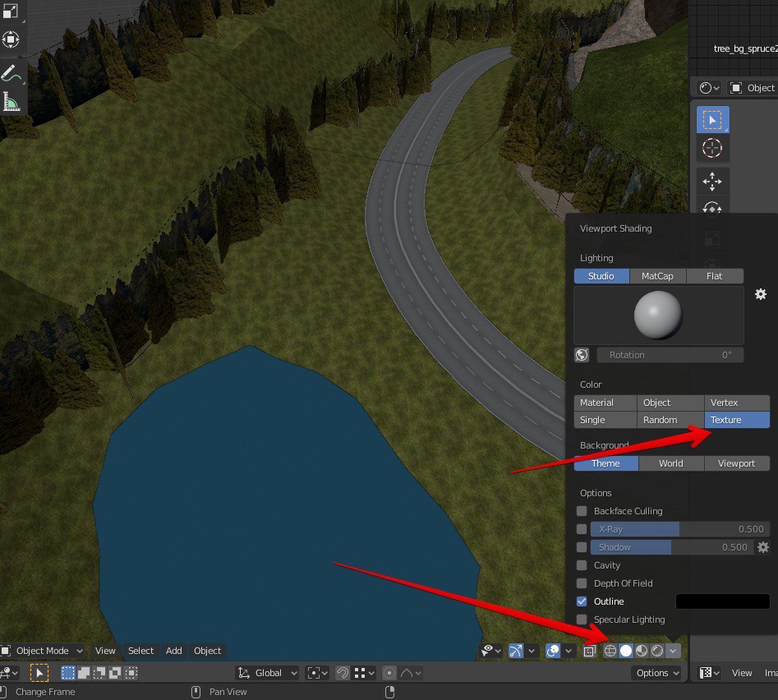Enable Cavity checkbox
The image size is (778, 700).
582,565
